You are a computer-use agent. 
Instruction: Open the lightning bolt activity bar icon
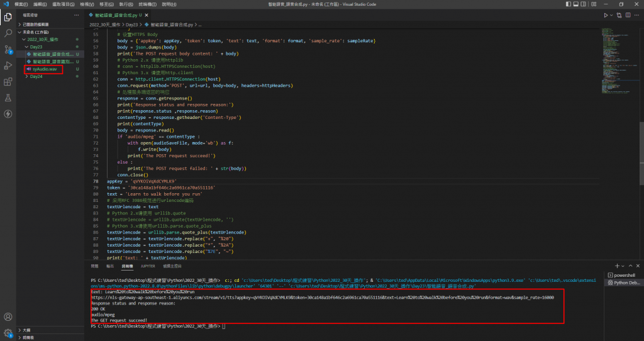click(x=8, y=114)
